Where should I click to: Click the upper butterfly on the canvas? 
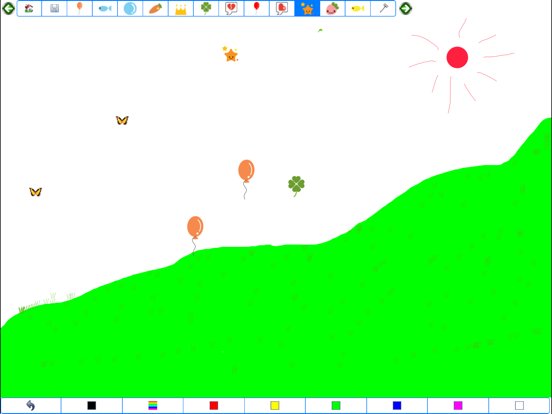(x=122, y=120)
